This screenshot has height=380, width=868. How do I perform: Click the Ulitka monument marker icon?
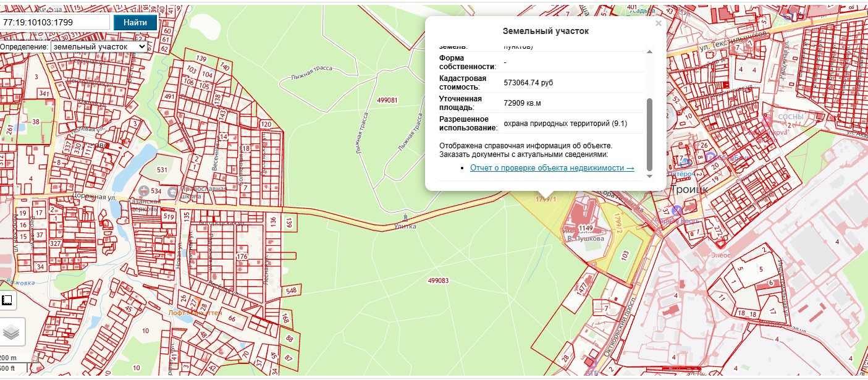[x=405, y=217]
